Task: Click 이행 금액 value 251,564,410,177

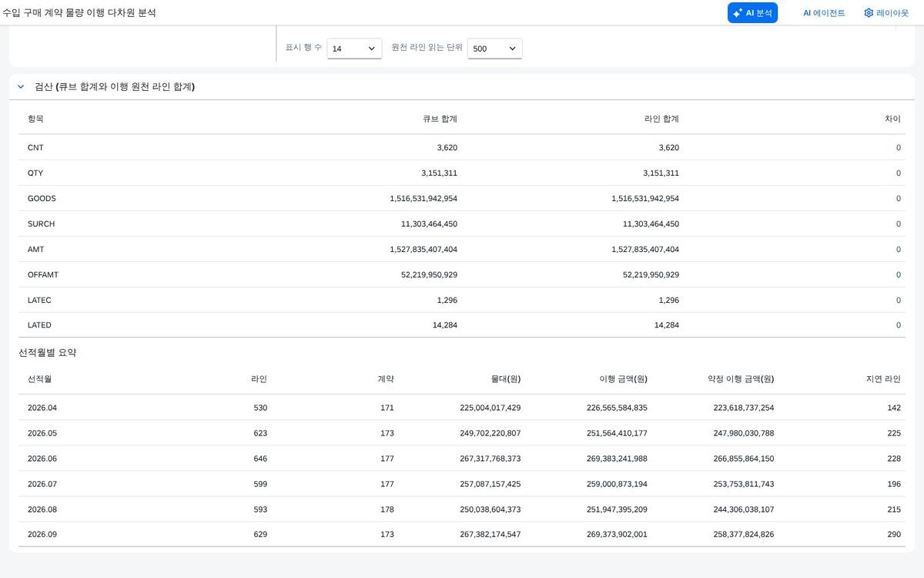Action: coord(615,432)
